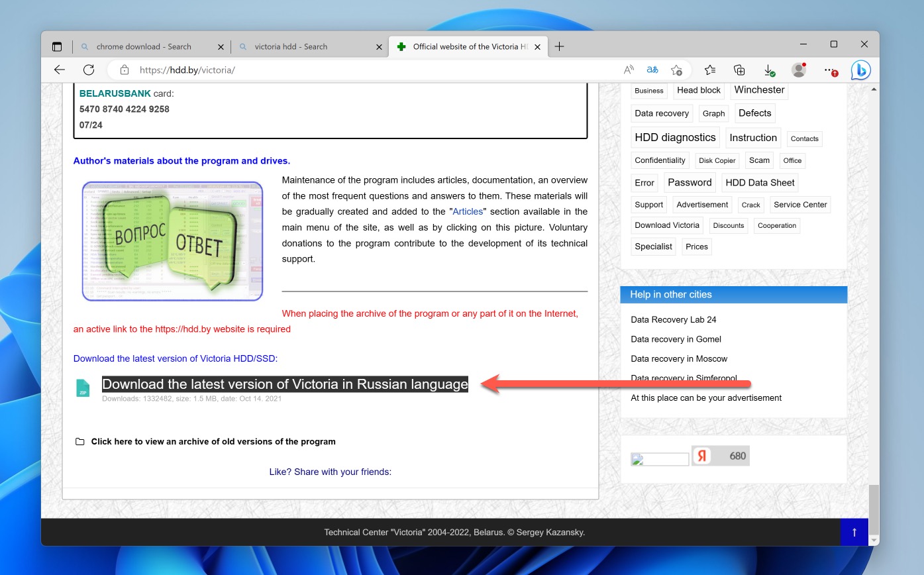924x575 pixels.
Task: Click the Yandex counter badge showing 680
Action: point(721,456)
